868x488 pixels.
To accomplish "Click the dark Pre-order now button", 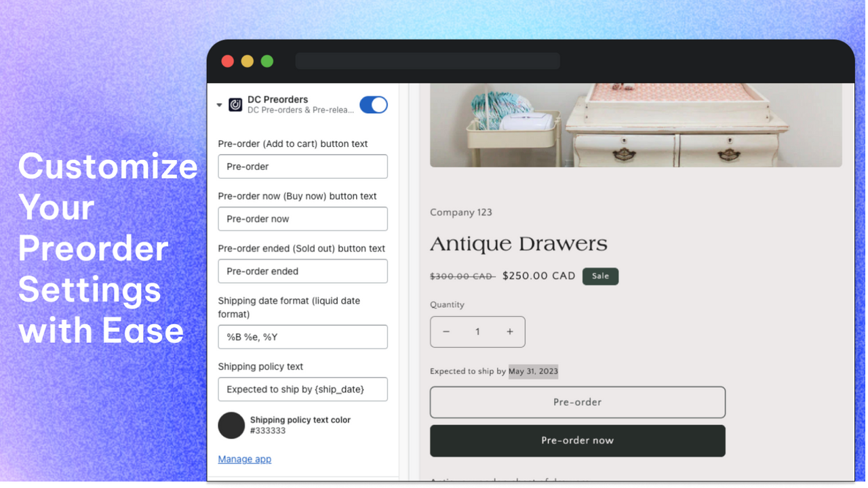I will pyautogui.click(x=578, y=441).
